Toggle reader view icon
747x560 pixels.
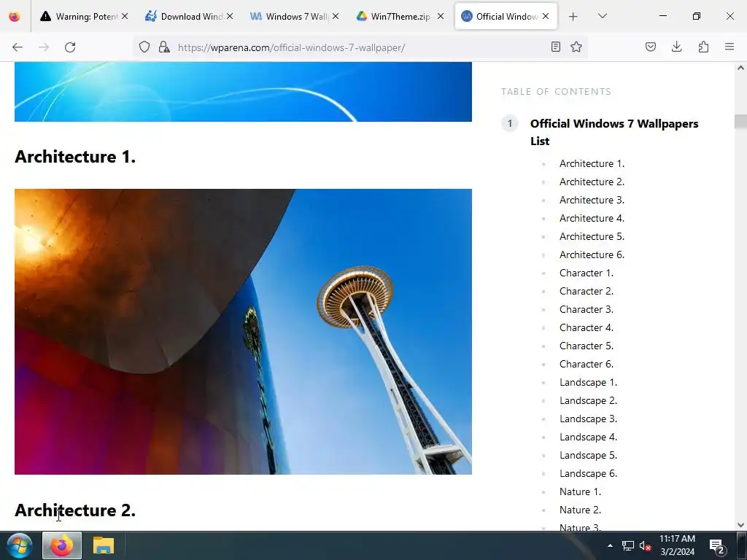pyautogui.click(x=555, y=47)
